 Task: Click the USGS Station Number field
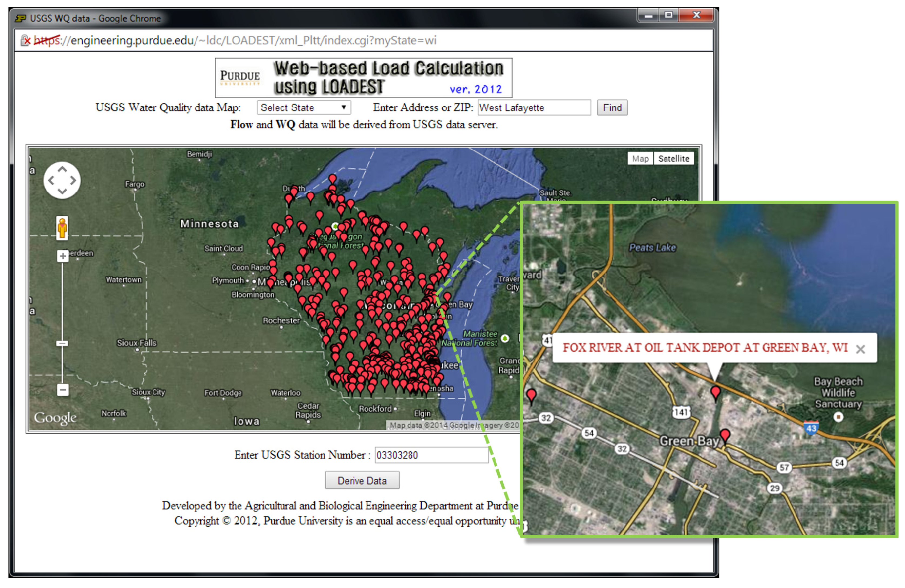[432, 455]
